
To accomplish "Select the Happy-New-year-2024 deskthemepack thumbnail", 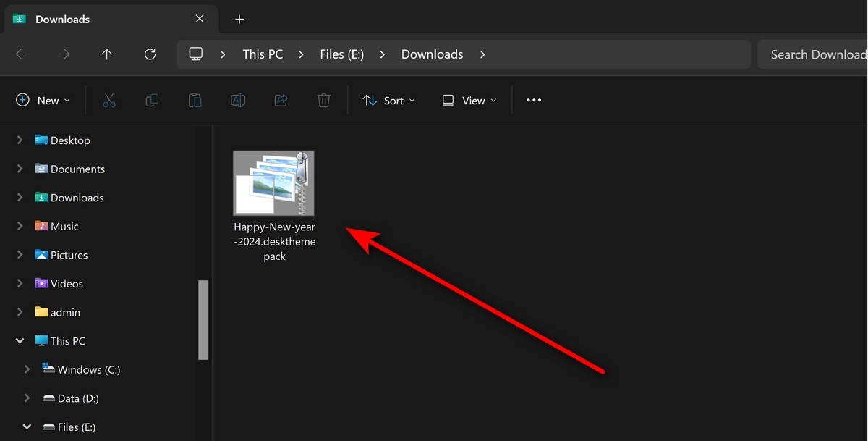I will (273, 183).
